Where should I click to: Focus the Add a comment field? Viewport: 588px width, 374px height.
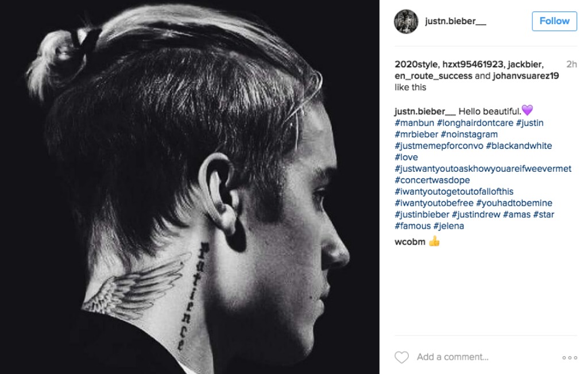point(452,357)
